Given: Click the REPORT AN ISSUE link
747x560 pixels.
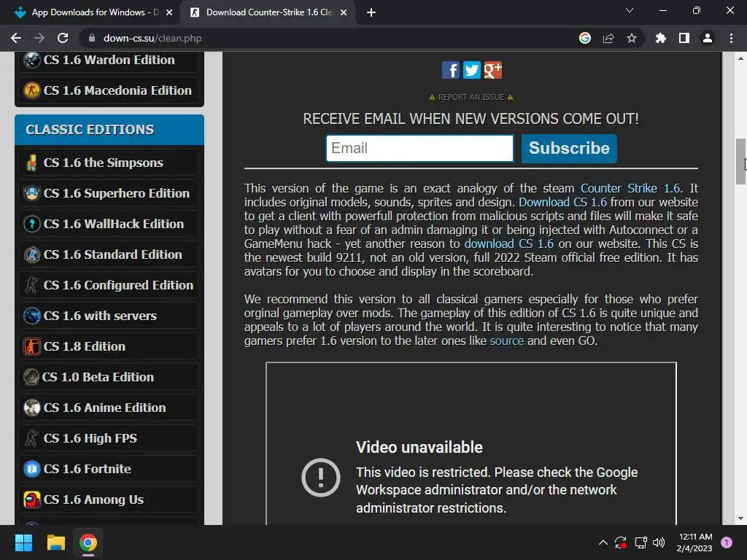Looking at the screenshot, I should click(471, 97).
